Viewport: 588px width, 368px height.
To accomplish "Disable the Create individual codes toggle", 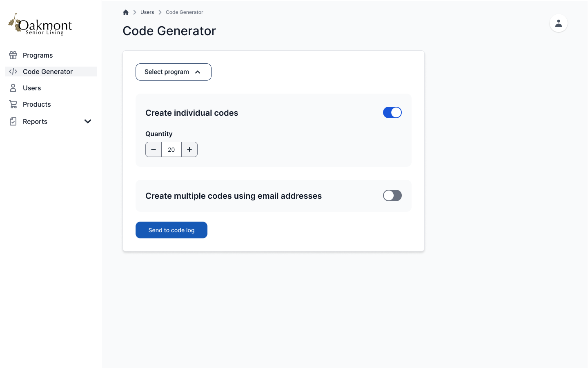I will pos(392,112).
